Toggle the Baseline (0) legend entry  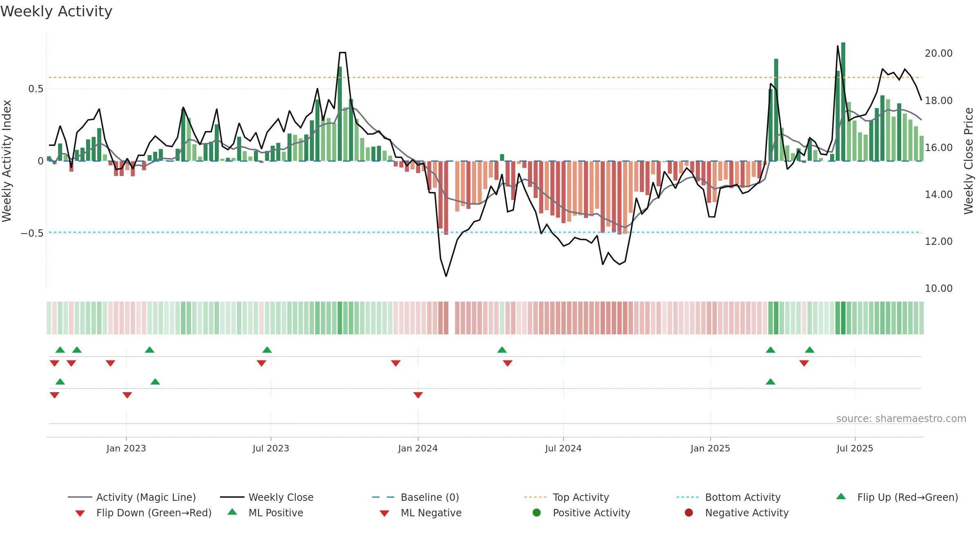pos(416,497)
